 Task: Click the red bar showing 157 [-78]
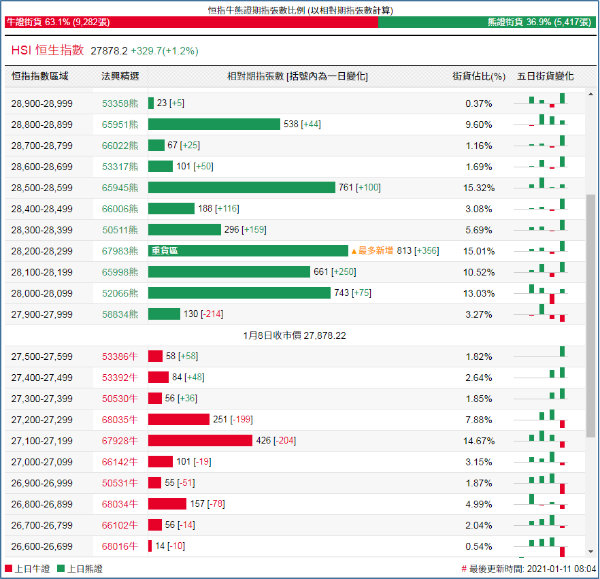point(167,504)
